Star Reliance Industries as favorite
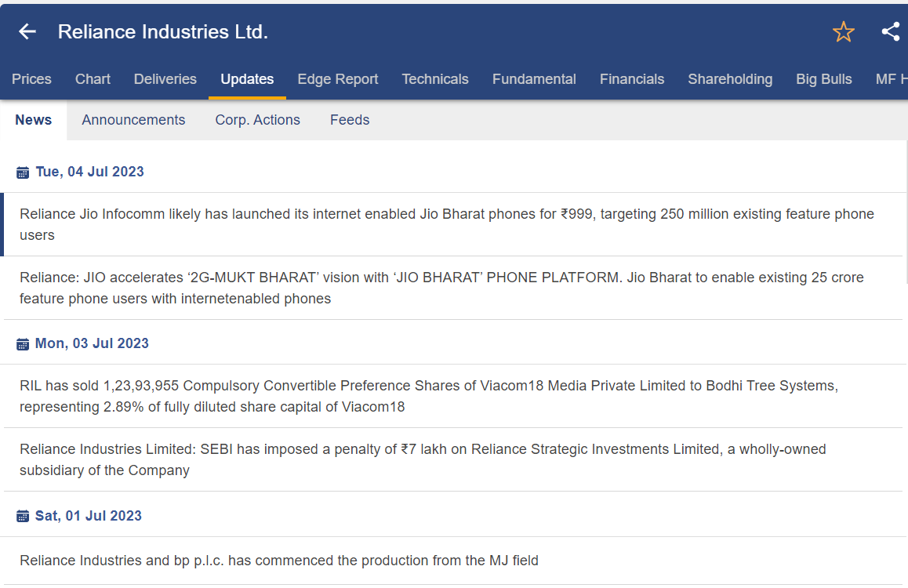The image size is (908, 588). coord(843,31)
